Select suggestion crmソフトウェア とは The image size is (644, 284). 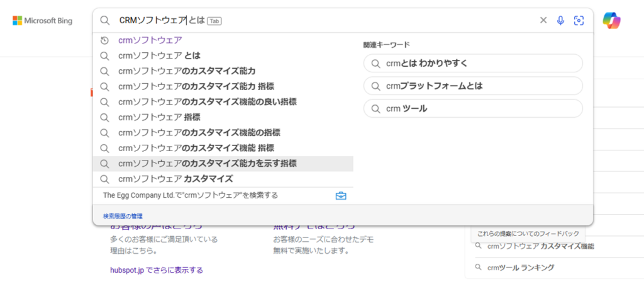tap(223, 56)
